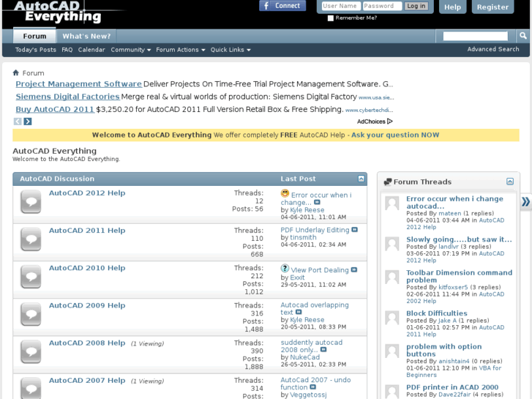Toggle the Remember Me checkbox
Image resolution: width=532 pixels, height=399 pixels.
[x=331, y=18]
